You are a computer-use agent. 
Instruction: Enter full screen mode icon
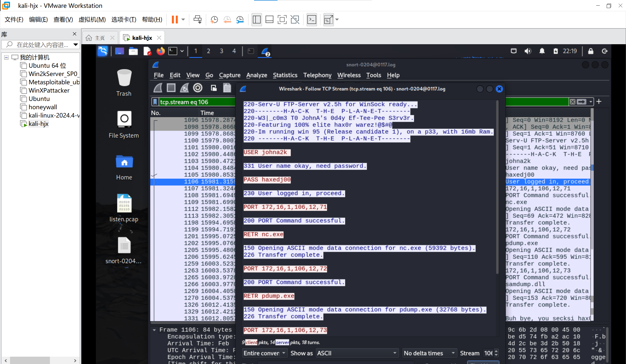coord(282,19)
